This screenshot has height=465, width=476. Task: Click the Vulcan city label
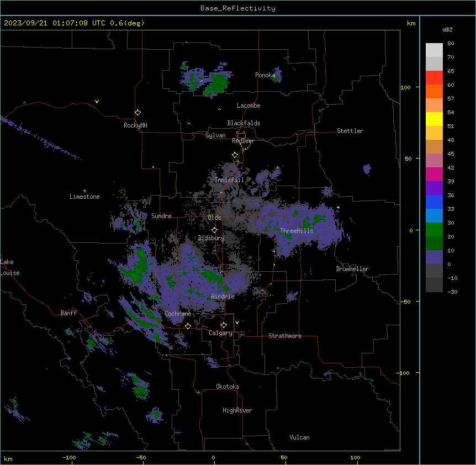click(299, 437)
